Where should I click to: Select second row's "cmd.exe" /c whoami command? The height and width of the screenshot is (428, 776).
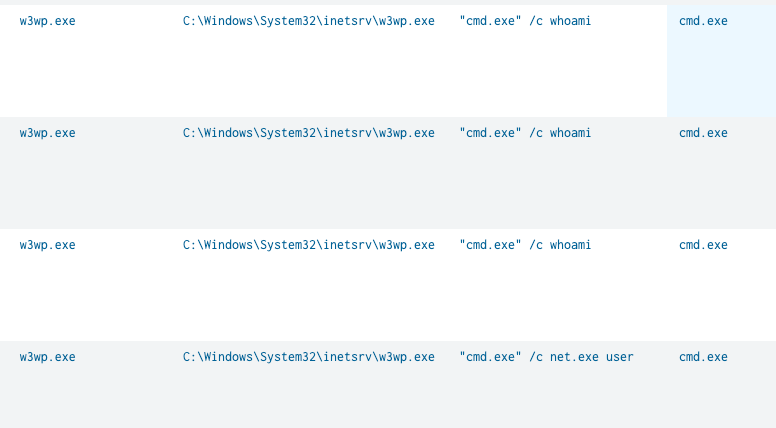click(525, 133)
